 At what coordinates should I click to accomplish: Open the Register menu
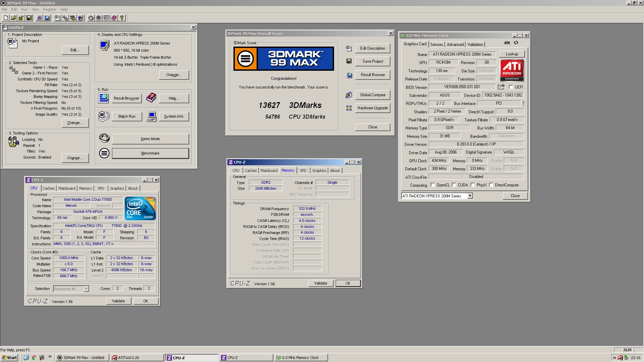pos(50,9)
